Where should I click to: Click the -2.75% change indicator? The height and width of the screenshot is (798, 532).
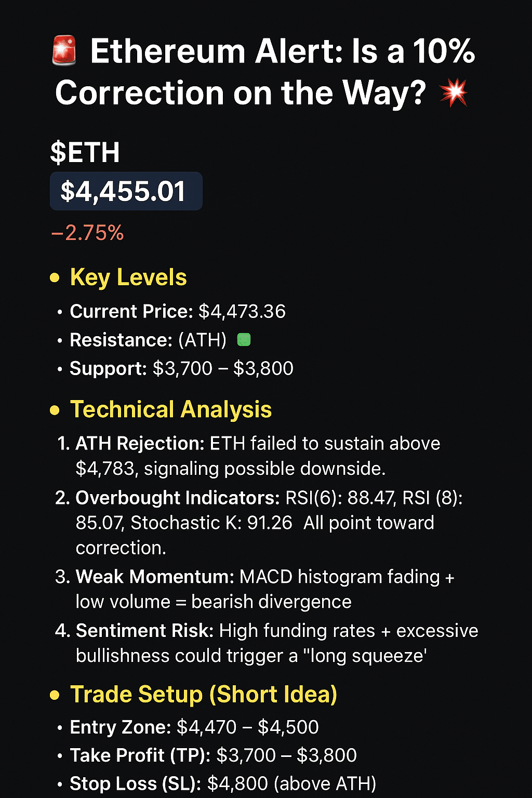coord(87,233)
